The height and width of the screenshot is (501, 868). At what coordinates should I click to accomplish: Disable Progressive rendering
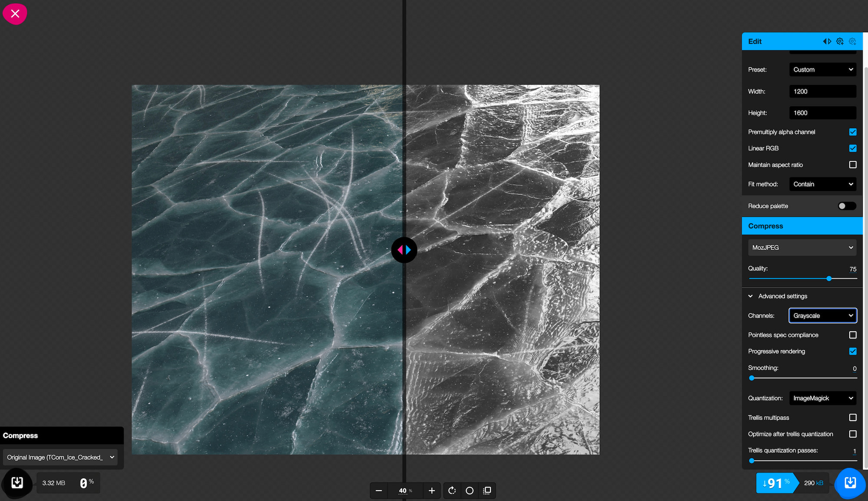tap(853, 351)
